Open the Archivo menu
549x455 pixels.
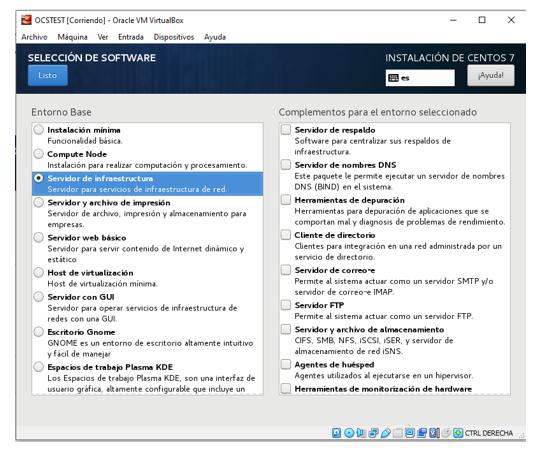click(34, 37)
